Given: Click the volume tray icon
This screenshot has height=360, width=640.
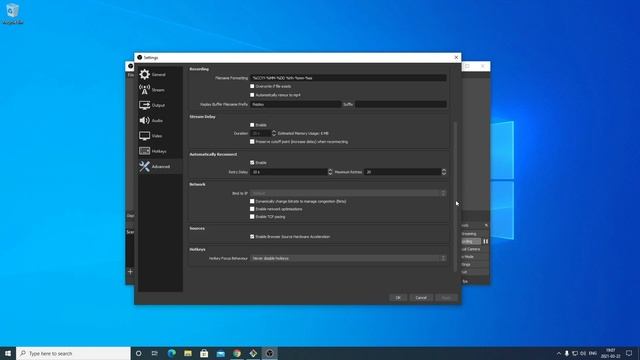Looking at the screenshot, I should [x=583, y=353].
